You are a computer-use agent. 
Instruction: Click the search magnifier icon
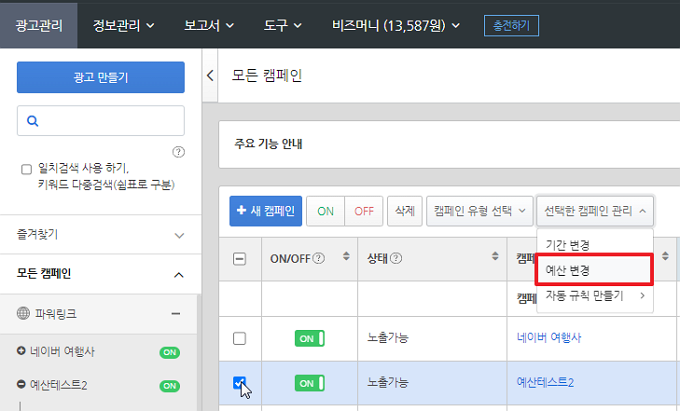(32, 121)
